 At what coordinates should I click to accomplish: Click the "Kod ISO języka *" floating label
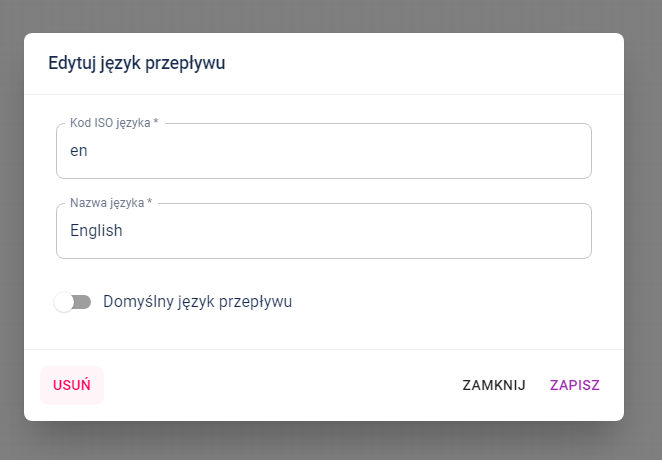click(x=114, y=123)
